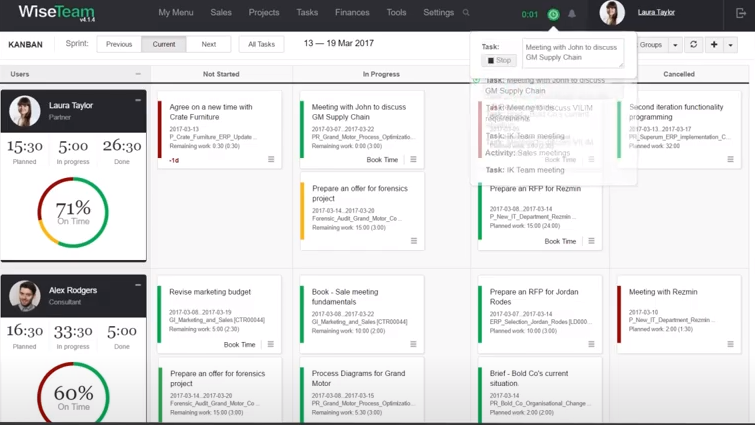Click the 0:01 timer readout
Viewport: 755px width, 425px height.
tap(530, 14)
